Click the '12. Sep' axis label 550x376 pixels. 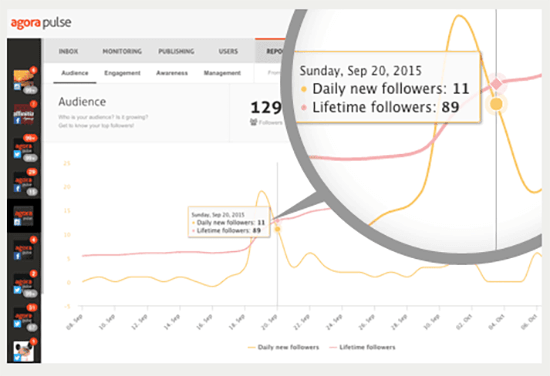coord(139,322)
